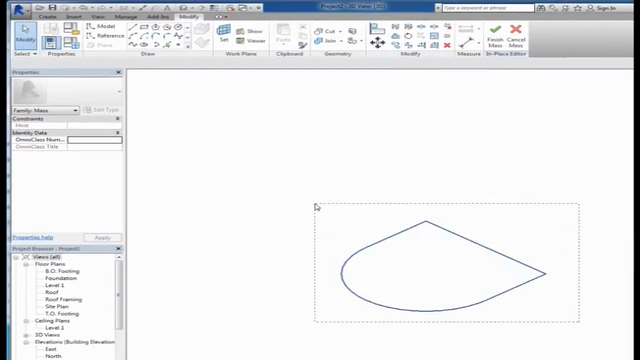Switch to the Modify ribbon tab

click(x=189, y=17)
